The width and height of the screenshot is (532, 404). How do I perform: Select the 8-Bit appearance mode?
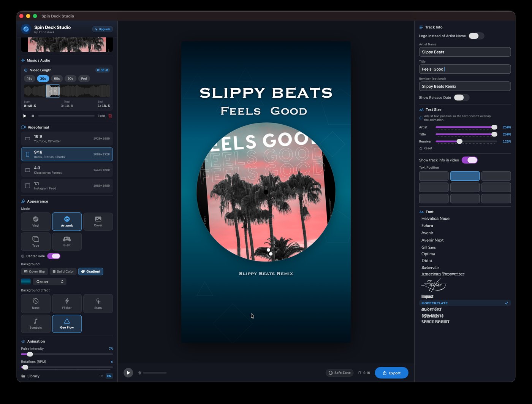click(67, 241)
